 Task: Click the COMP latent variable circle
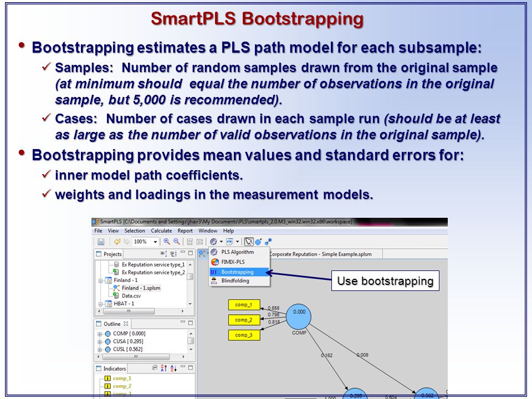[299, 316]
